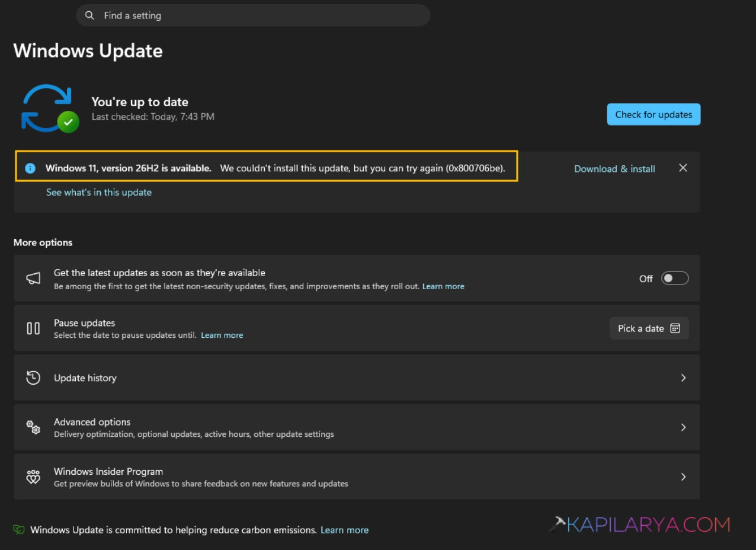Click 'You're up to date' status text
Image resolution: width=756 pixels, height=550 pixels.
(x=140, y=102)
